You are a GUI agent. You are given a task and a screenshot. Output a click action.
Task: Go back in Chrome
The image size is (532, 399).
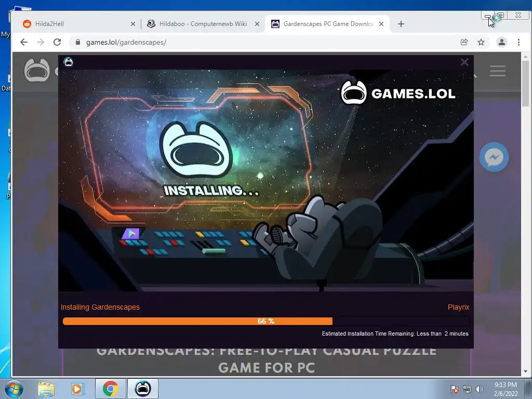24,42
